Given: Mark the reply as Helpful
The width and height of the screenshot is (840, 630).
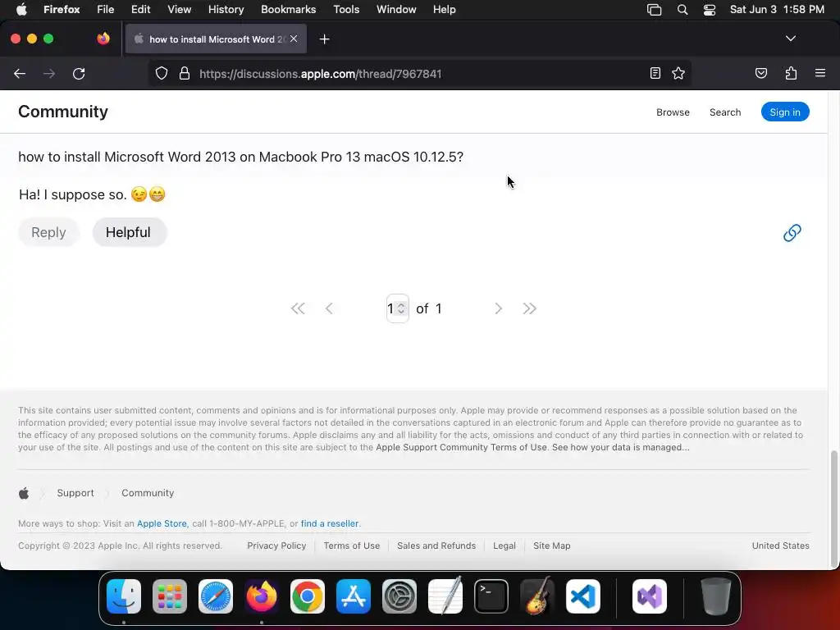Looking at the screenshot, I should coord(130,232).
